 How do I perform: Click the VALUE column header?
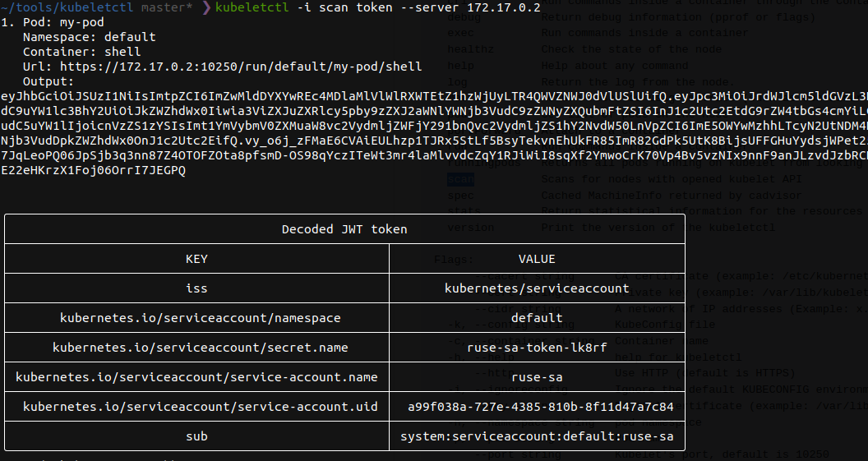[x=537, y=259]
